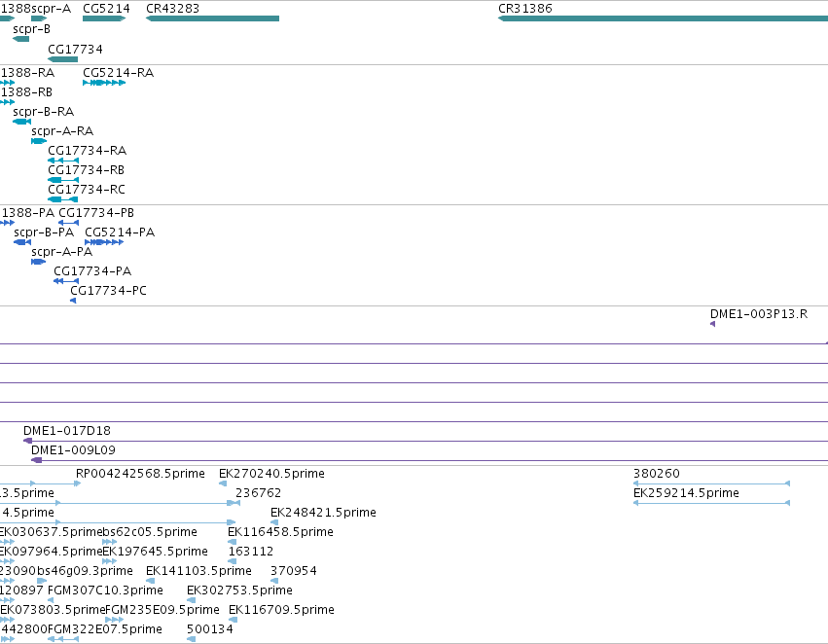Open the CG17734-RA transcript label
This screenshot has width=828, height=644.
tap(88, 151)
